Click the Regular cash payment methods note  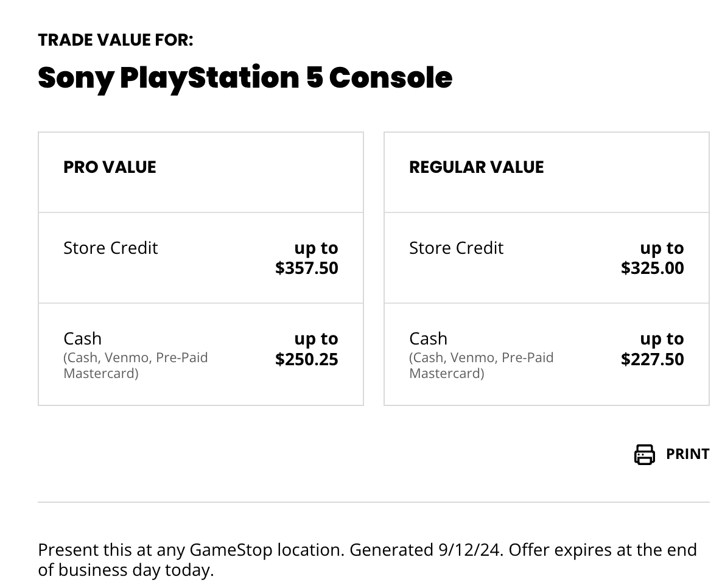(x=481, y=366)
